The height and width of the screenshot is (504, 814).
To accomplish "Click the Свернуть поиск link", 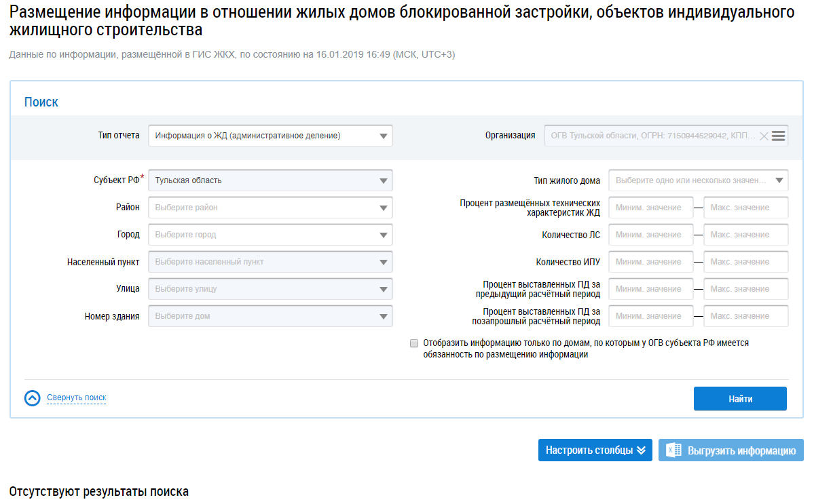I will tap(76, 398).
